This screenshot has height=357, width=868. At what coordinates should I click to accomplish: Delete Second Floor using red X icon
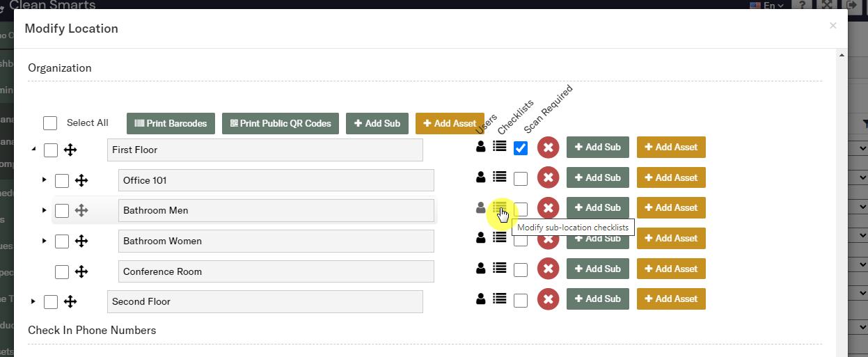(548, 299)
